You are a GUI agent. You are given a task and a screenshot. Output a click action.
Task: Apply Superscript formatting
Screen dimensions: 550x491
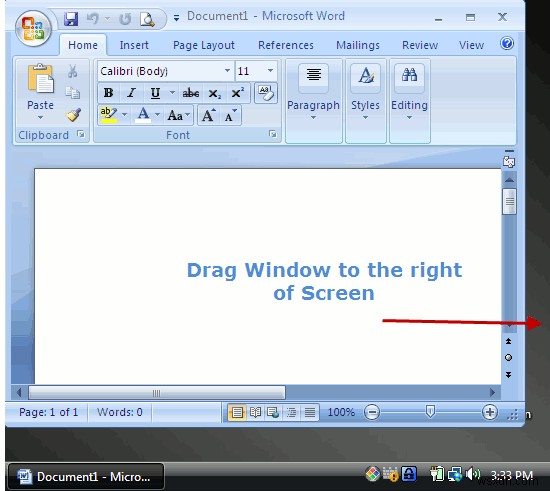(x=238, y=93)
